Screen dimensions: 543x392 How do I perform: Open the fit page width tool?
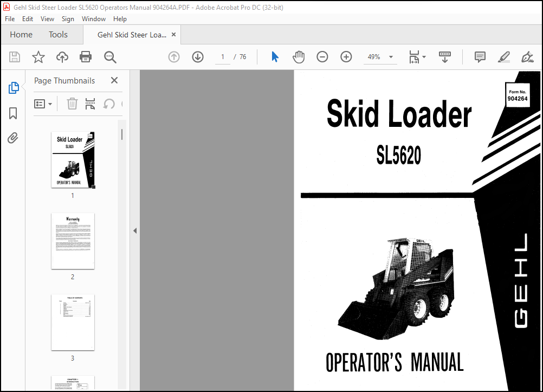click(414, 57)
